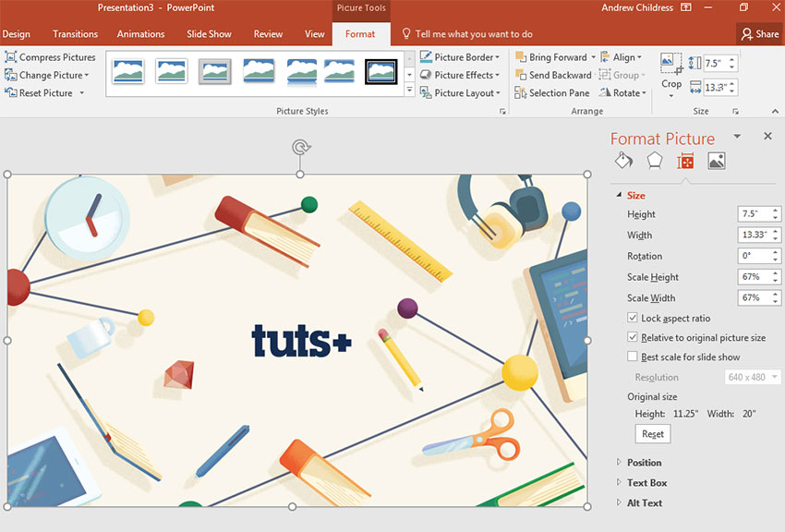785x532 pixels.
Task: Open the Fill & Line settings icon
Action: coord(623,161)
